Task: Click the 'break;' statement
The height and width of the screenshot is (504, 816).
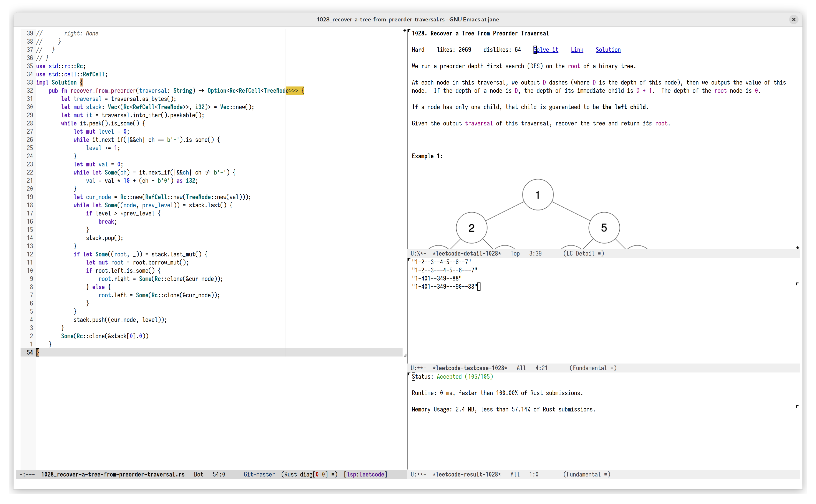Action: coord(107,221)
